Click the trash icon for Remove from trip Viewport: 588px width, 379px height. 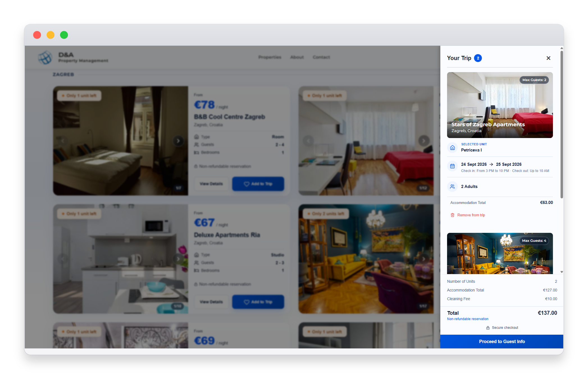[452, 215]
